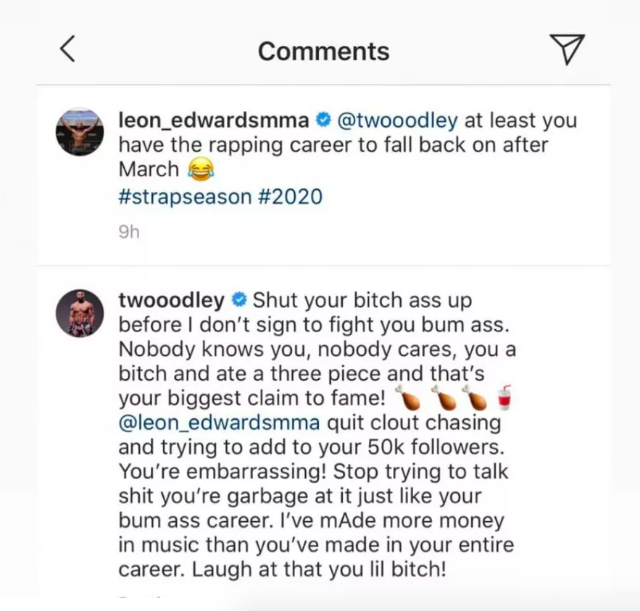Screen dimensions: 640x611
Task: Follow the @twooodley mention in first comment
Action: [398, 121]
